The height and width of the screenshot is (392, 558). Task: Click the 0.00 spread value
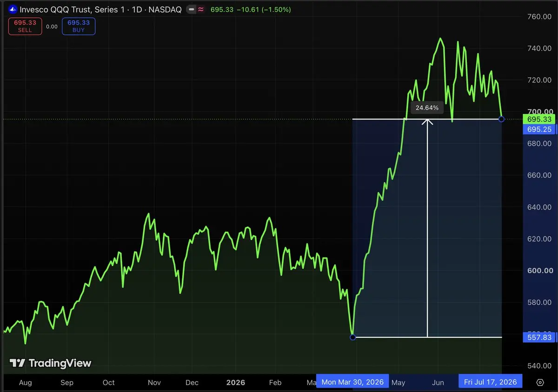[52, 26]
